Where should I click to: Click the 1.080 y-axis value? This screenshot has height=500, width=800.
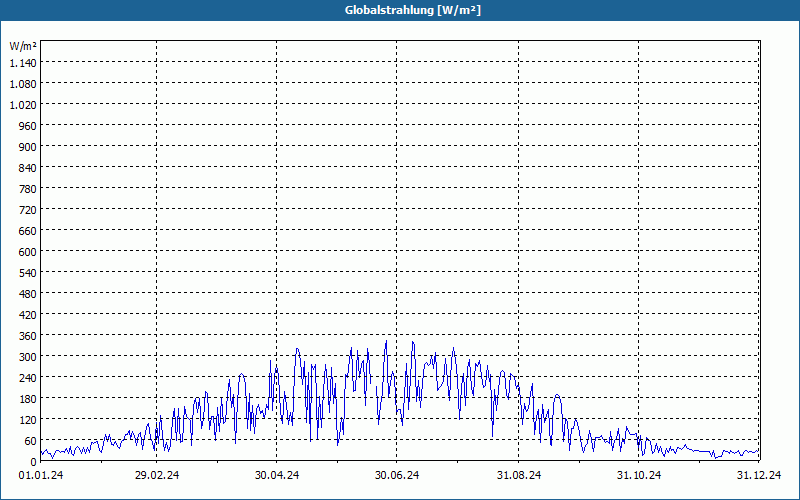pos(23,84)
